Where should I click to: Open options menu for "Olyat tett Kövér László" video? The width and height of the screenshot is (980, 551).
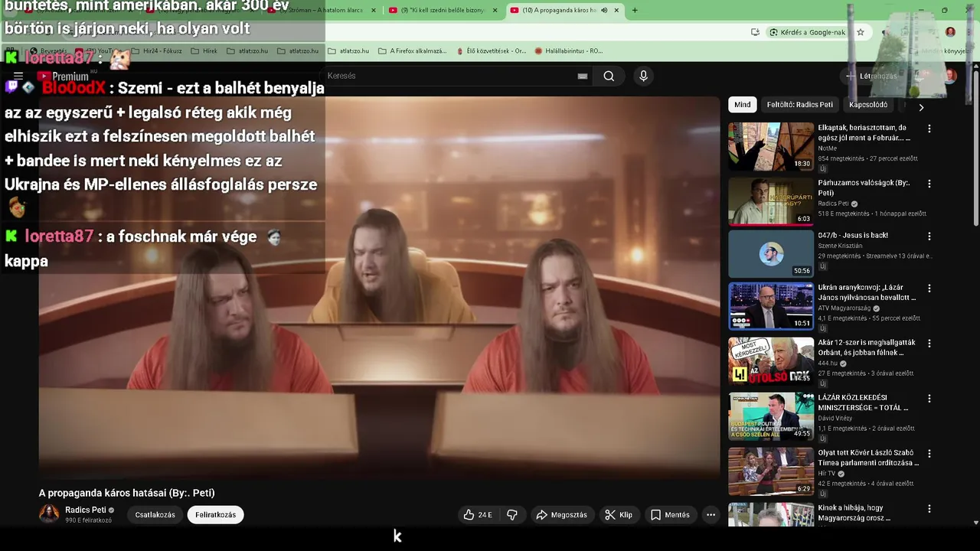(929, 454)
